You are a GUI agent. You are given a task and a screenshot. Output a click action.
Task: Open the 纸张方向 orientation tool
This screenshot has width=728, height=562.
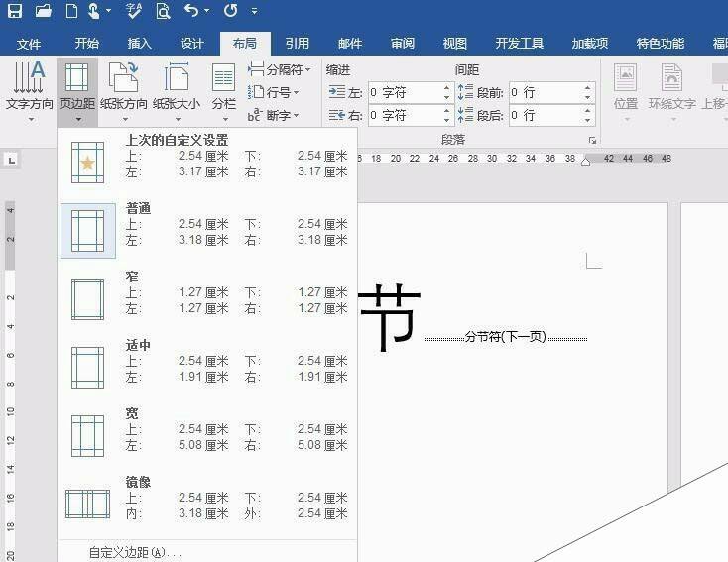click(124, 91)
